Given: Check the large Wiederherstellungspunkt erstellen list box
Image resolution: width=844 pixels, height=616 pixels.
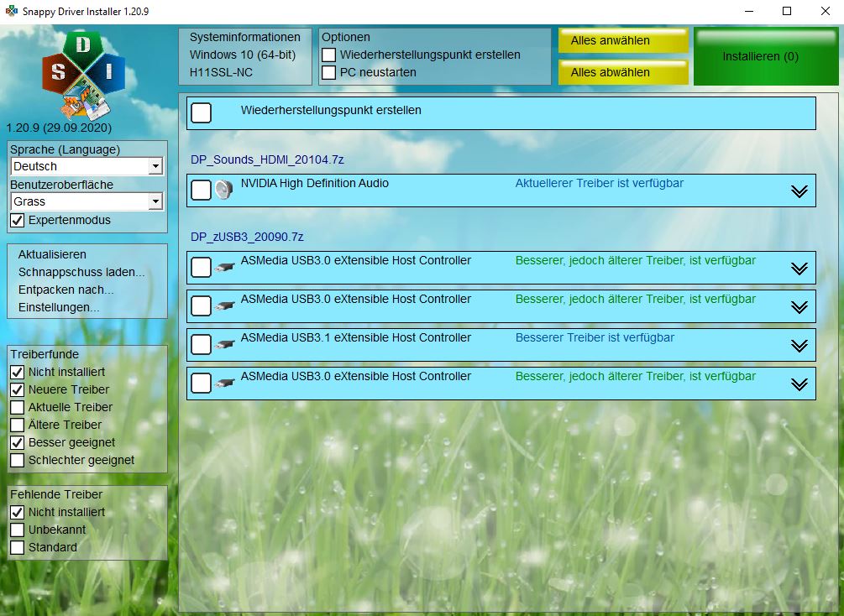Looking at the screenshot, I should coord(202,113).
